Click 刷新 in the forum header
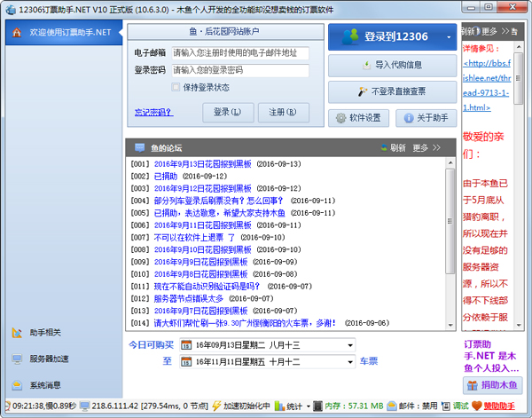 [x=397, y=147]
